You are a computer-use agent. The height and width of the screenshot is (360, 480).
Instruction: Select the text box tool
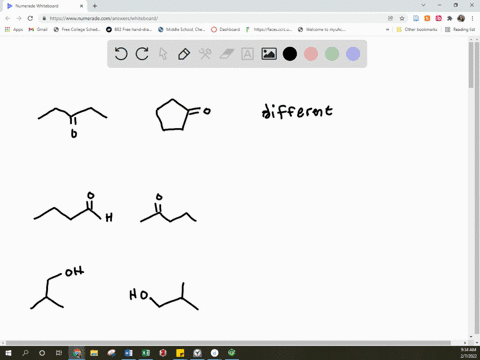pos(247,54)
